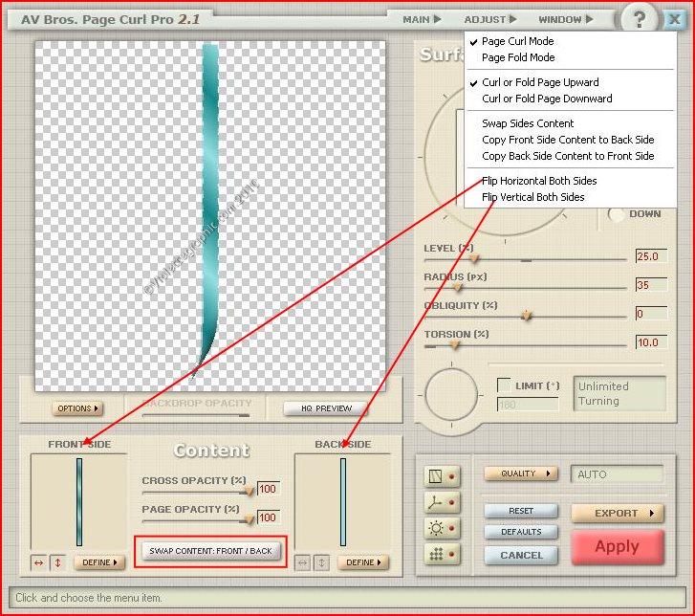Click front side vertical flip arrow icon
Screen dimensions: 695x616
(55, 562)
